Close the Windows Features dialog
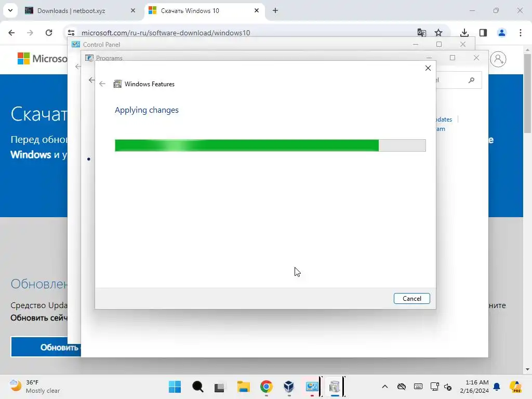Image resolution: width=532 pixels, height=399 pixels. click(428, 68)
